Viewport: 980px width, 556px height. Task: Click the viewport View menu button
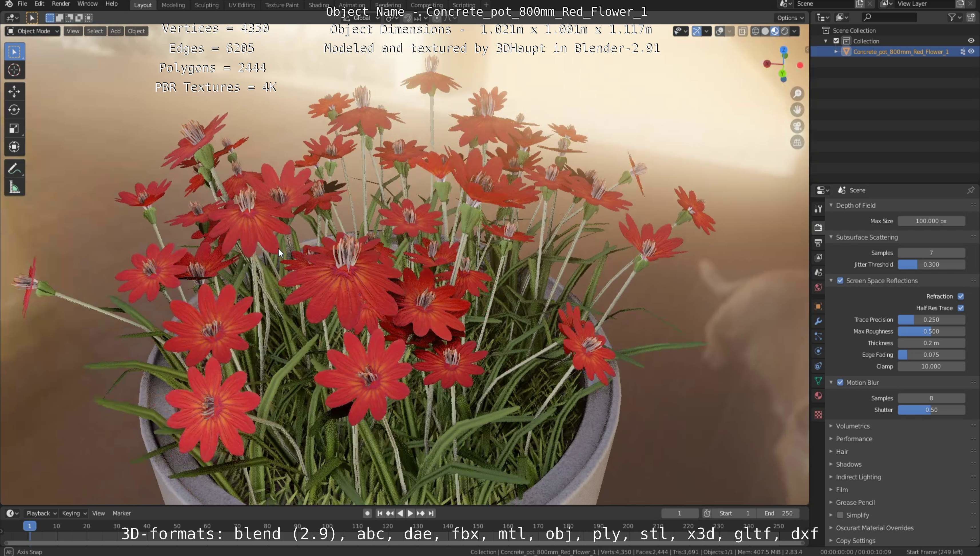click(x=73, y=31)
